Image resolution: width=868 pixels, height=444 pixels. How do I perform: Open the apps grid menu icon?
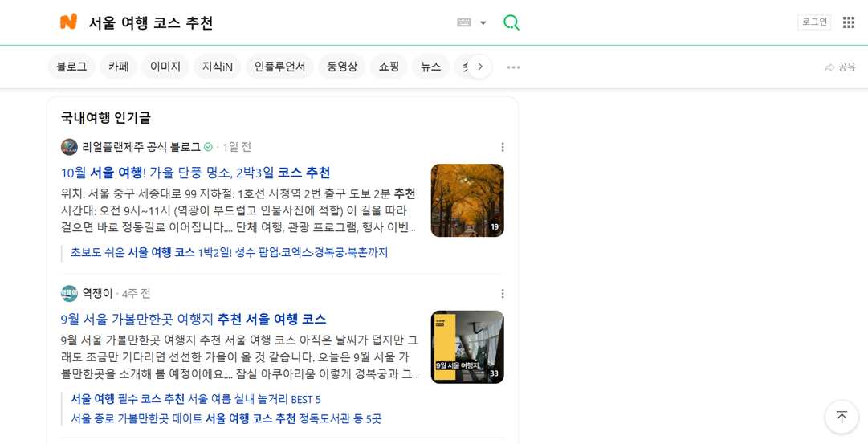pos(849,22)
